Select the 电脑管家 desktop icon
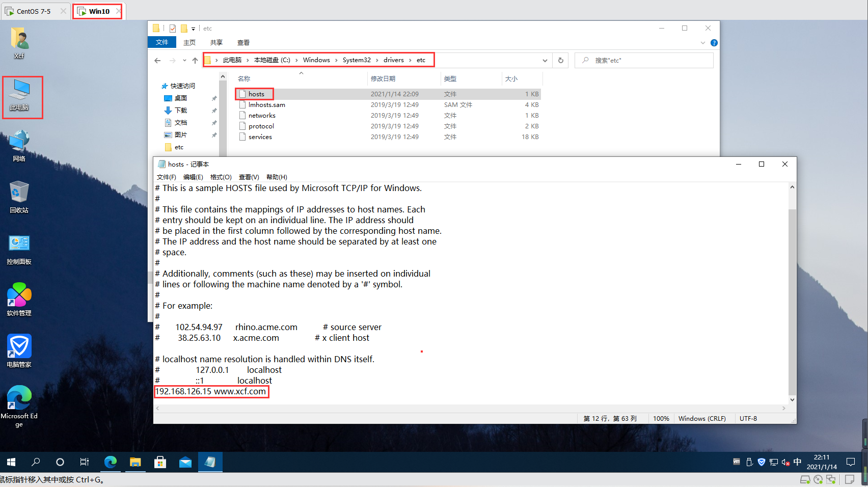Viewport: 868px width, 487px height. point(19,351)
